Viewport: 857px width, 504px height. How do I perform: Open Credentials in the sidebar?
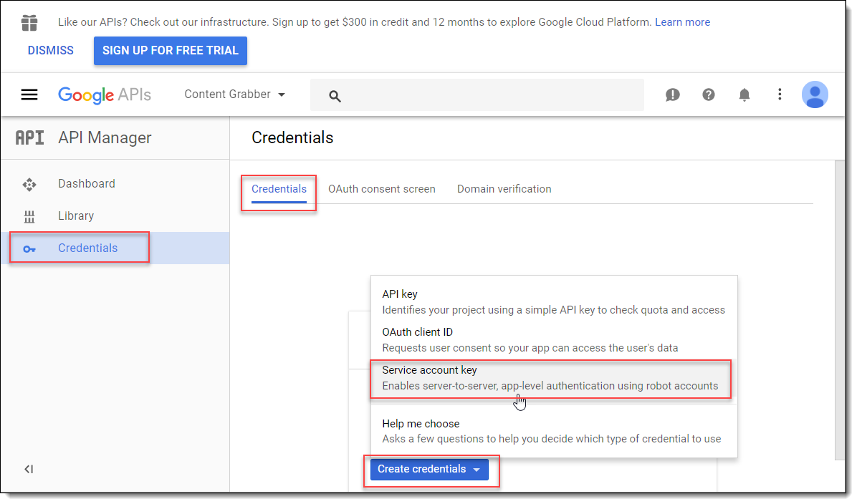(115, 248)
